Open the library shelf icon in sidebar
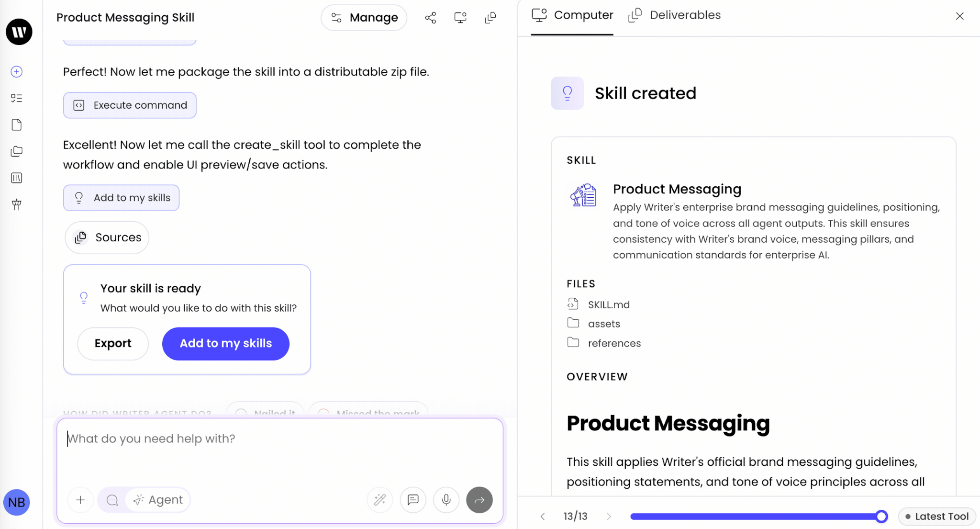The height and width of the screenshot is (529, 980). point(17,178)
